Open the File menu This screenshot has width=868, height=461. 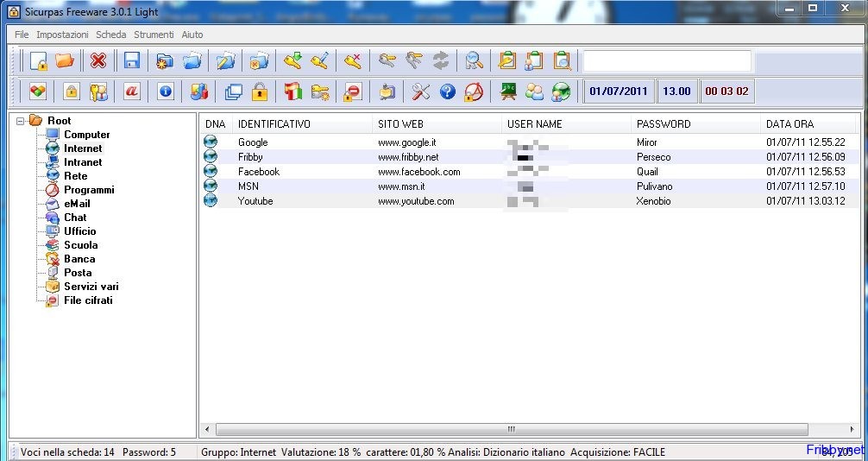pos(22,35)
